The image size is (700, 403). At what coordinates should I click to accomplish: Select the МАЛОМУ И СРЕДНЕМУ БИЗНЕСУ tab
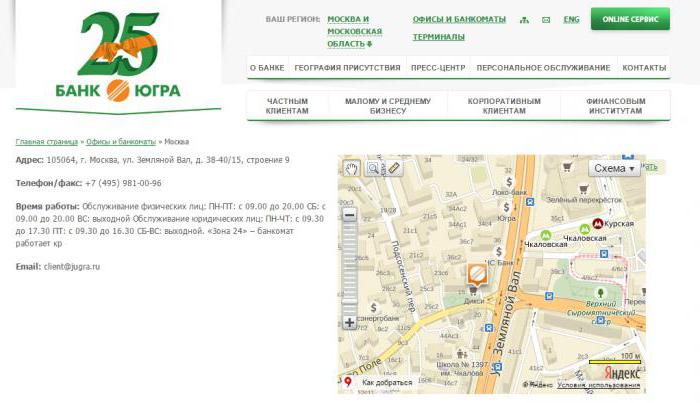388,106
